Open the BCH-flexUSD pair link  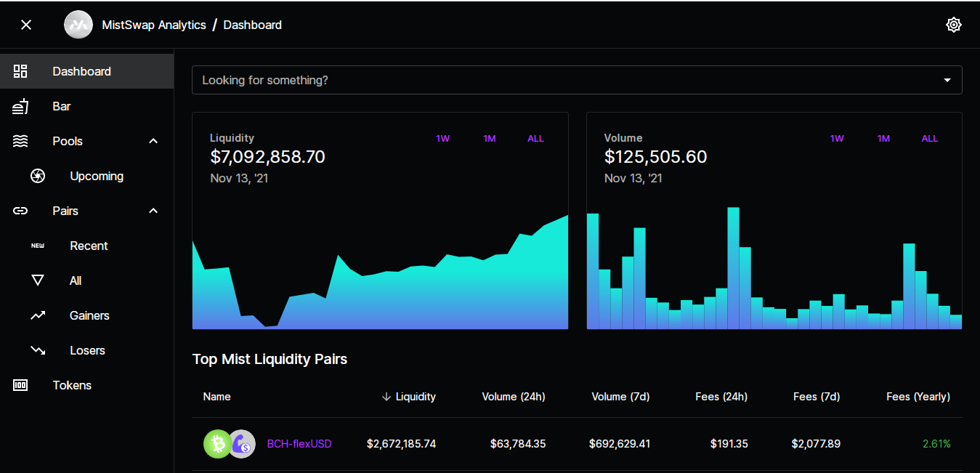click(x=299, y=444)
